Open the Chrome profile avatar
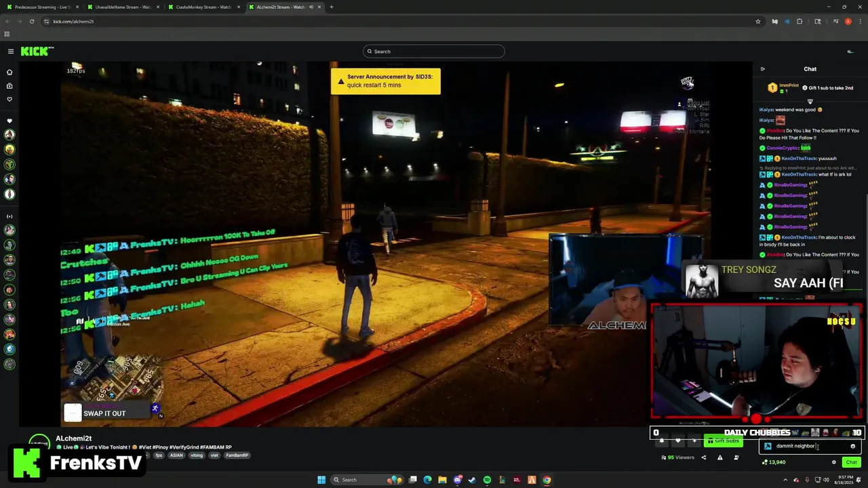 point(848,21)
